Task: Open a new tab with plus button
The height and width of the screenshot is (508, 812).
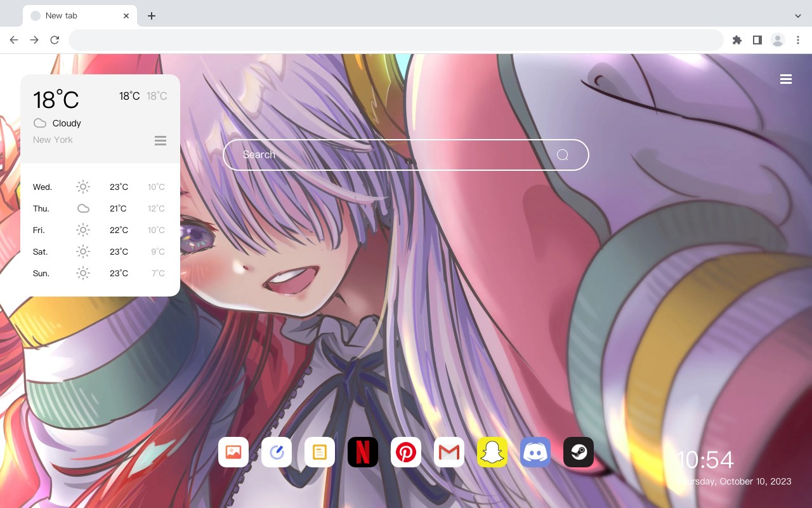Action: 151,15
